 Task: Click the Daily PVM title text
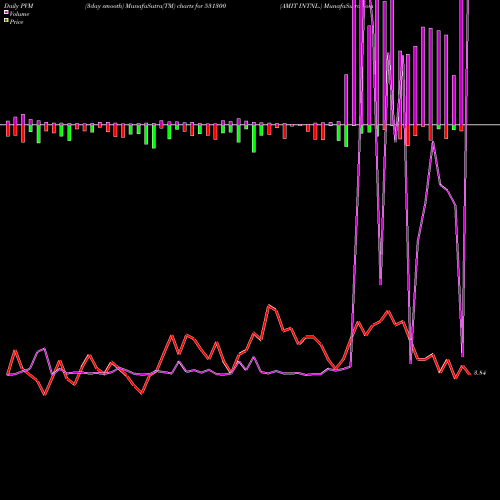(19, 6)
